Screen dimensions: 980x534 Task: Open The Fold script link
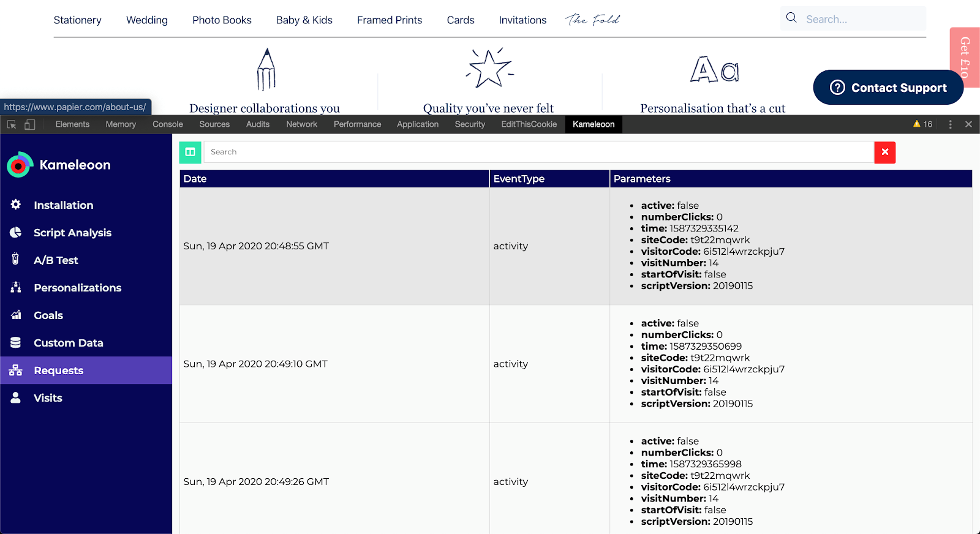point(592,20)
